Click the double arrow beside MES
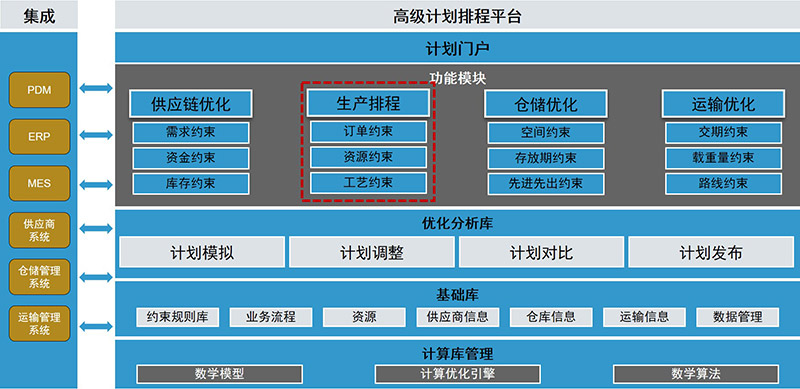The height and width of the screenshot is (389, 800). tap(96, 184)
